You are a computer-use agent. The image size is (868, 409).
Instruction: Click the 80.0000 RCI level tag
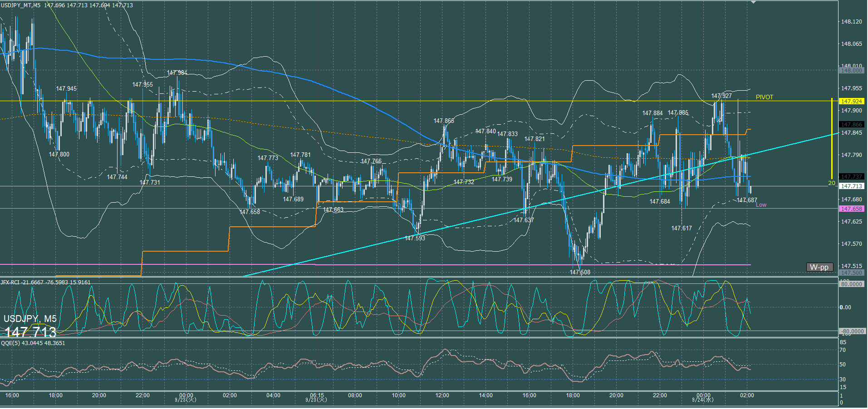coord(851,284)
